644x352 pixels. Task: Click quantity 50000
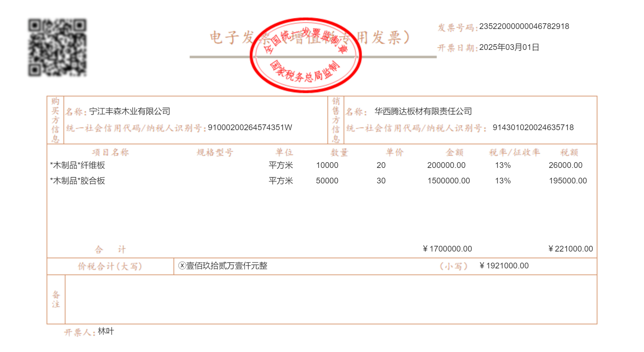[x=327, y=181]
